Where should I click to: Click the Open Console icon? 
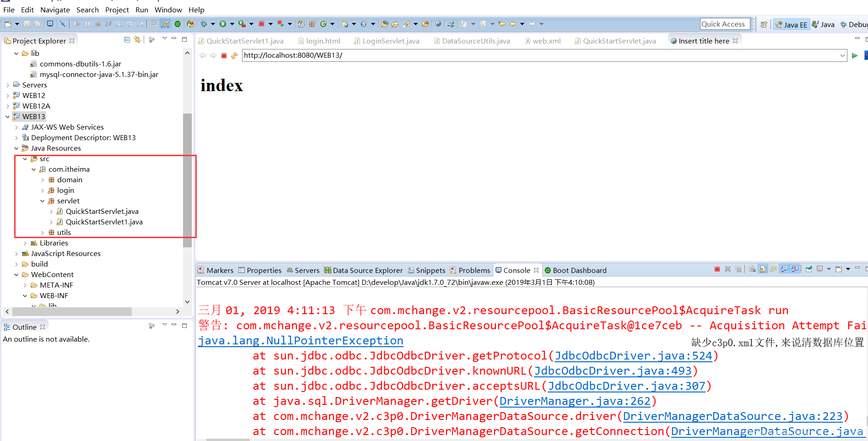[x=839, y=269]
